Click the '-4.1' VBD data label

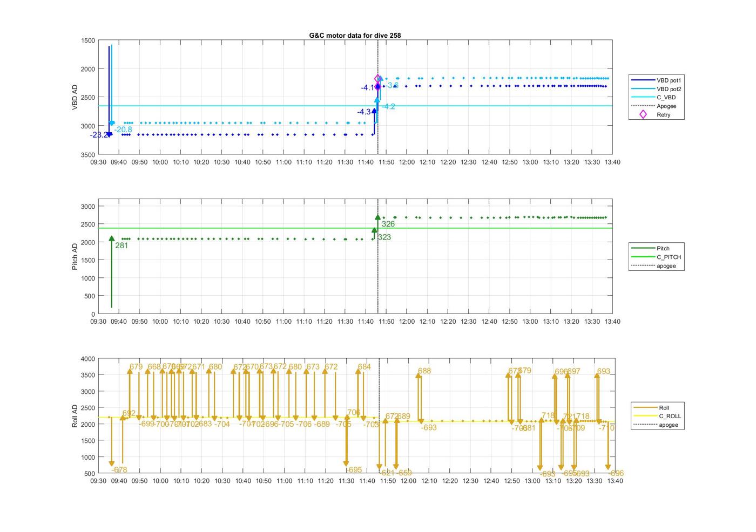(x=368, y=87)
